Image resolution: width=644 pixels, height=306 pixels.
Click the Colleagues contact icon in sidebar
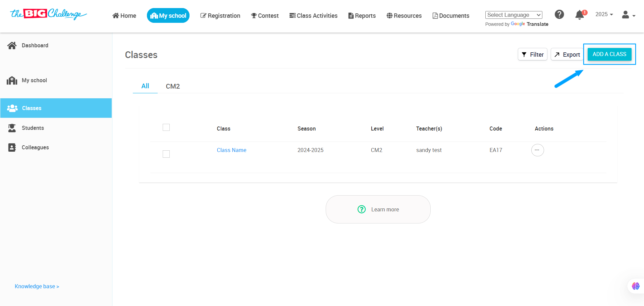(12, 148)
